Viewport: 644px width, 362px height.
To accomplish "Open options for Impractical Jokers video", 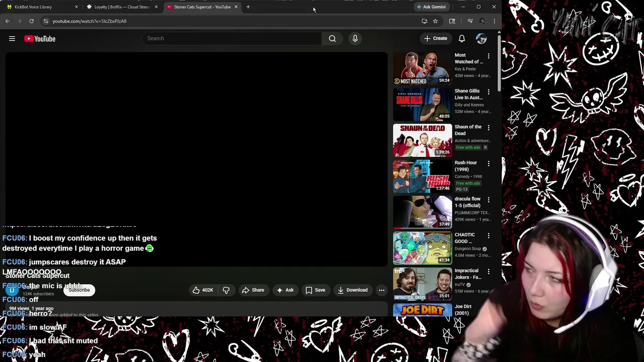I will [x=489, y=271].
